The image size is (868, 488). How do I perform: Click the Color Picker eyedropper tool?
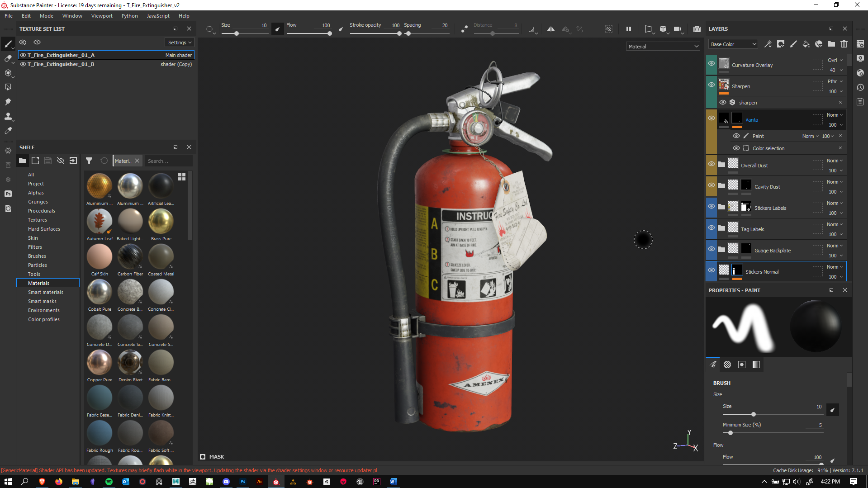tap(8, 131)
